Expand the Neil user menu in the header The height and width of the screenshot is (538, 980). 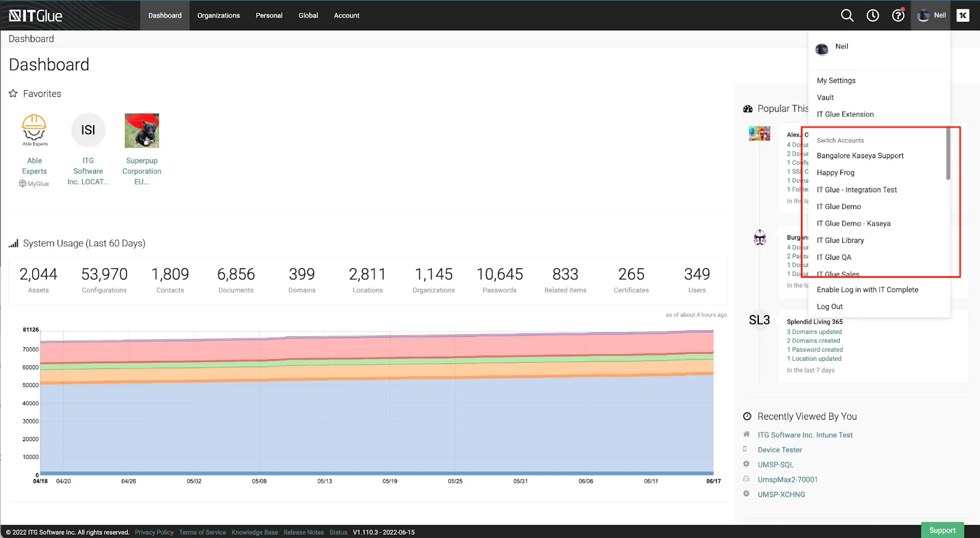click(x=932, y=15)
